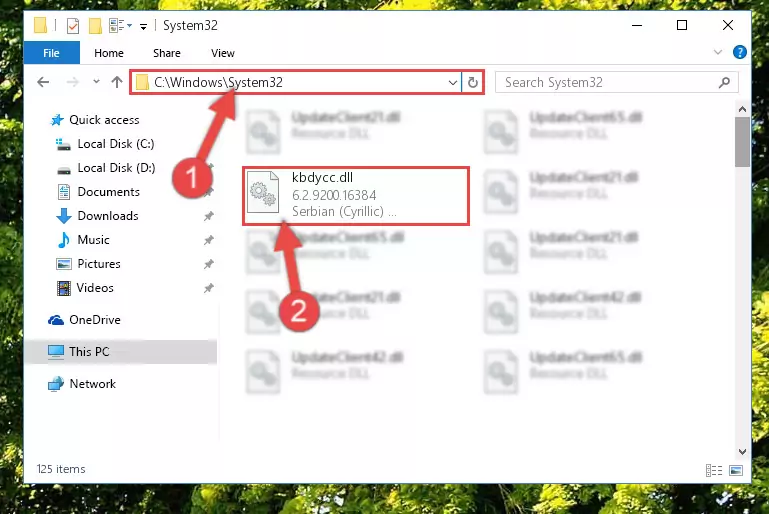Open Local Disk (D:) in sidebar

(116, 168)
